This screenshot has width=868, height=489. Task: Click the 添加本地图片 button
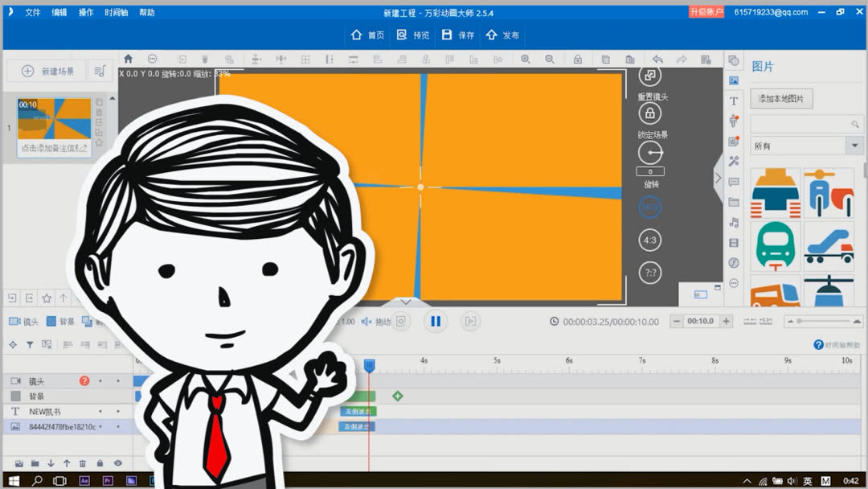[x=781, y=99]
